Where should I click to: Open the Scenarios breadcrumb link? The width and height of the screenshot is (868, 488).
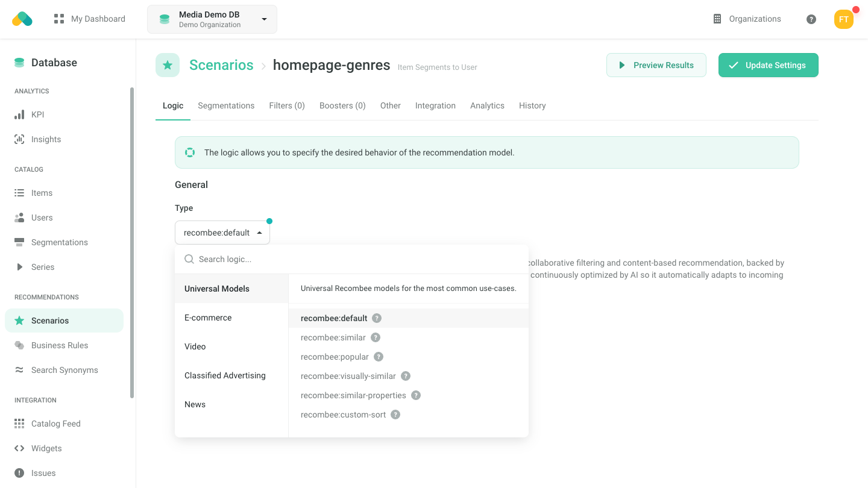pyautogui.click(x=221, y=65)
